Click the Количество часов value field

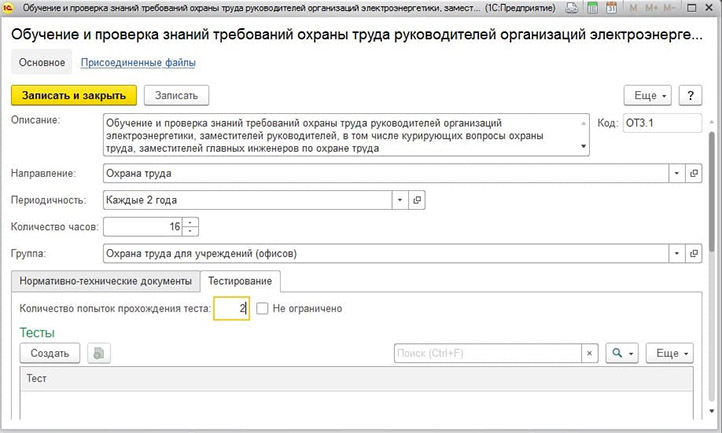click(143, 227)
